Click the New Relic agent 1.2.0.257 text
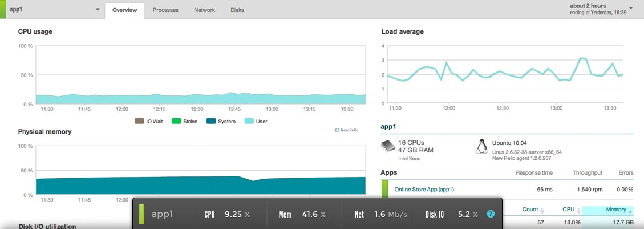Viewport: 644px width, 229px height. (521, 158)
